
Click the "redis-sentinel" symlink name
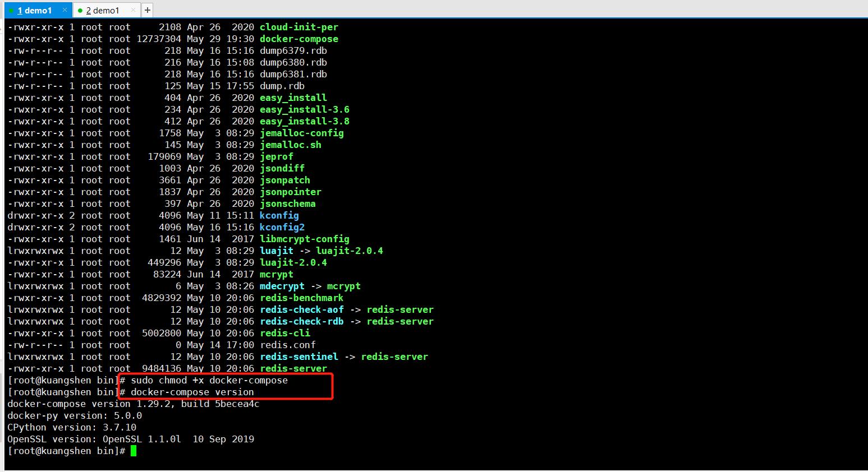coord(299,357)
